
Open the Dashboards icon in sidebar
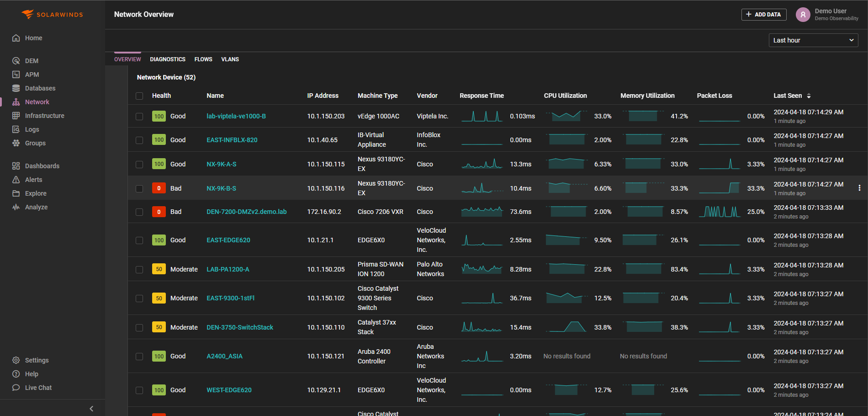coord(16,166)
